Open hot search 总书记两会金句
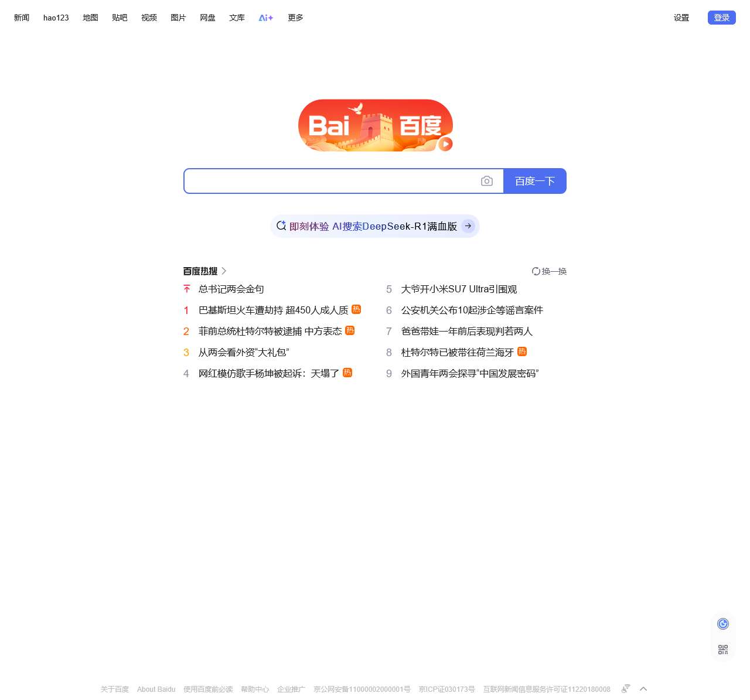This screenshot has width=750, height=700. pyautogui.click(x=231, y=289)
